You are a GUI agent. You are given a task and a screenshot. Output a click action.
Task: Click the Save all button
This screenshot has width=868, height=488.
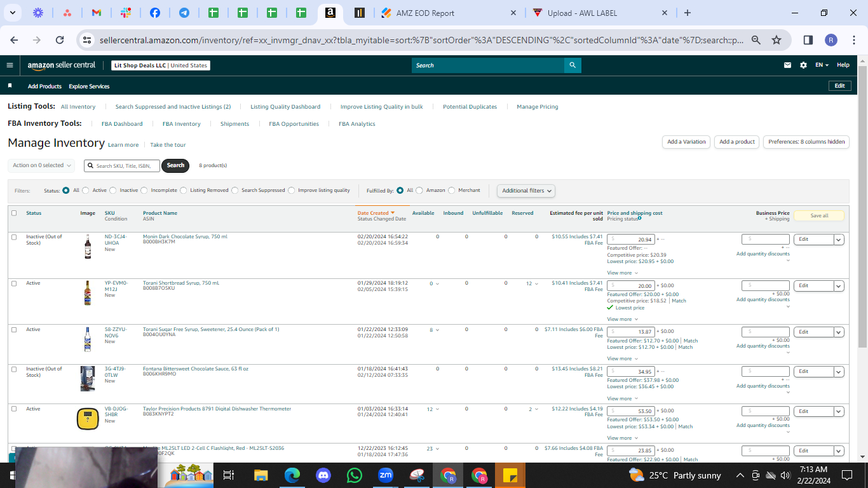pyautogui.click(x=819, y=215)
